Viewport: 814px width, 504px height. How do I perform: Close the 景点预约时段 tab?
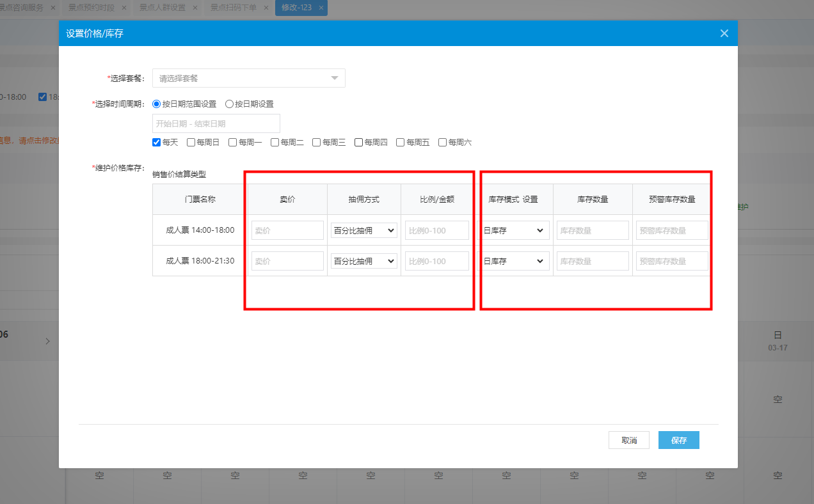tap(124, 8)
